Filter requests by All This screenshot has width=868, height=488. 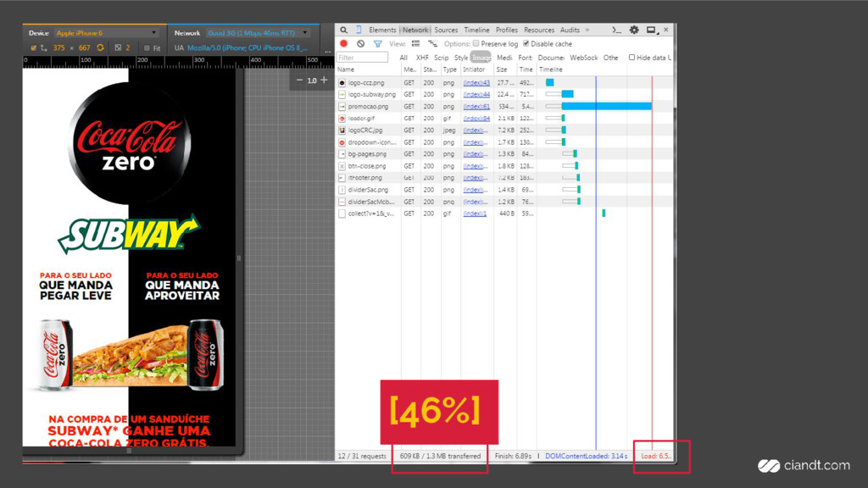pyautogui.click(x=403, y=58)
